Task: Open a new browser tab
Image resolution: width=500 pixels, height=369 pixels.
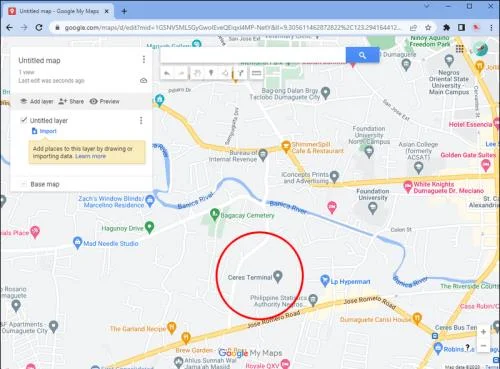Action: click(124, 11)
